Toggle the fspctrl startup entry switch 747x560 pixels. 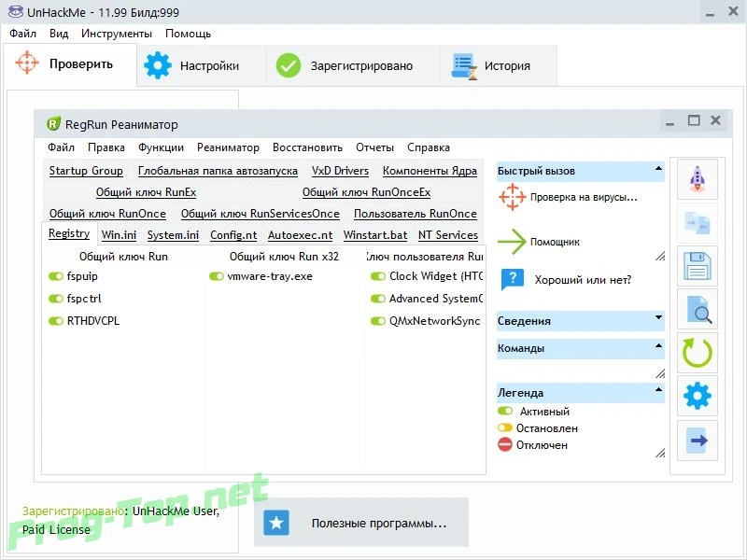pyautogui.click(x=56, y=299)
